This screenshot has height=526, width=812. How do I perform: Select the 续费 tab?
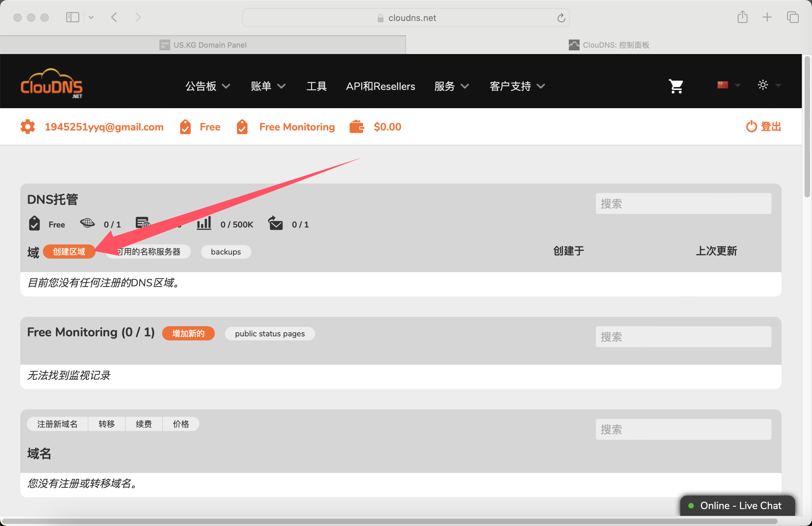pyautogui.click(x=144, y=424)
